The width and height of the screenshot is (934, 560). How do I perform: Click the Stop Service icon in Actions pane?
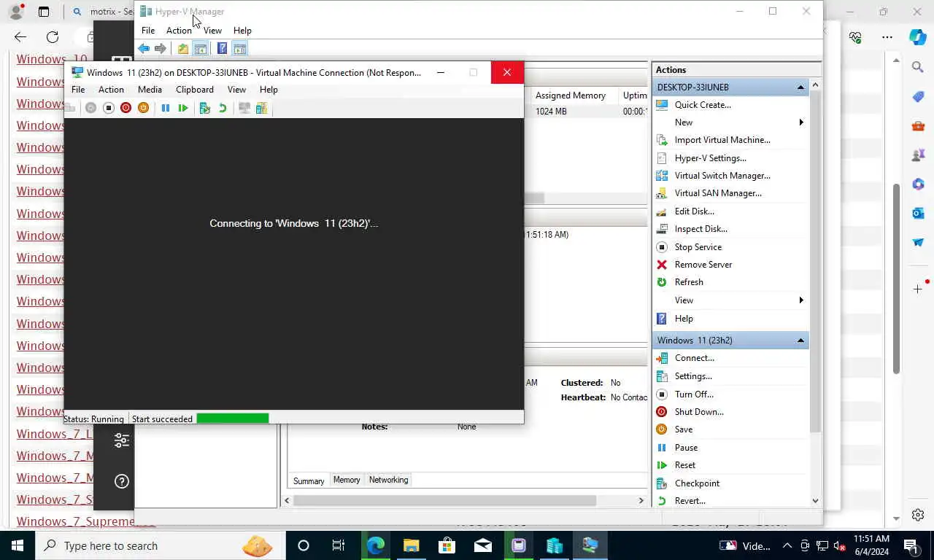pyautogui.click(x=662, y=247)
